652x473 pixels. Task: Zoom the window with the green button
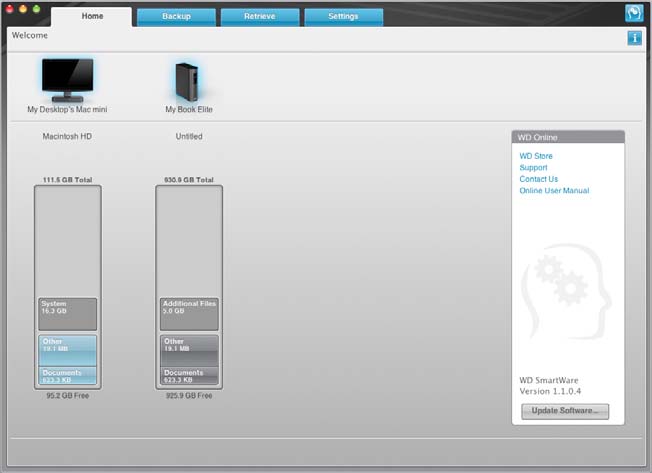pyautogui.click(x=37, y=9)
